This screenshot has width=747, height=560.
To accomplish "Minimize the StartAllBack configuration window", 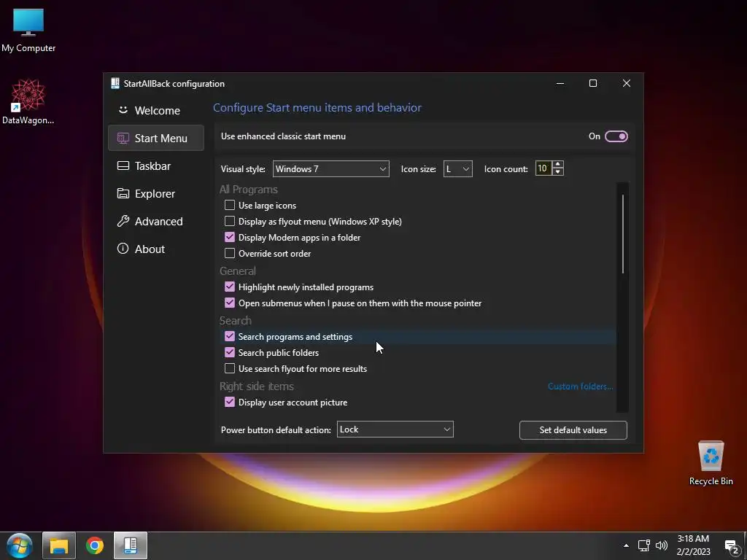I will (560, 83).
